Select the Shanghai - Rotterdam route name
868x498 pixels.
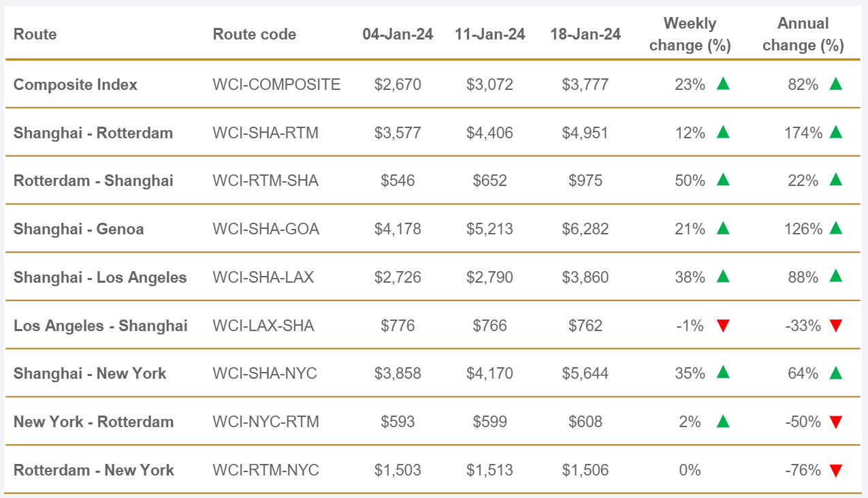click(93, 132)
